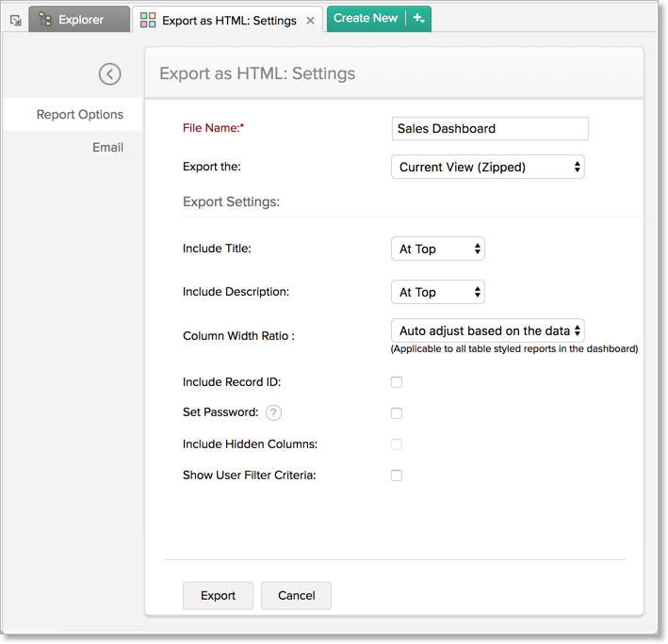Expand the Include Title dropdown
668x644 pixels.
(438, 250)
